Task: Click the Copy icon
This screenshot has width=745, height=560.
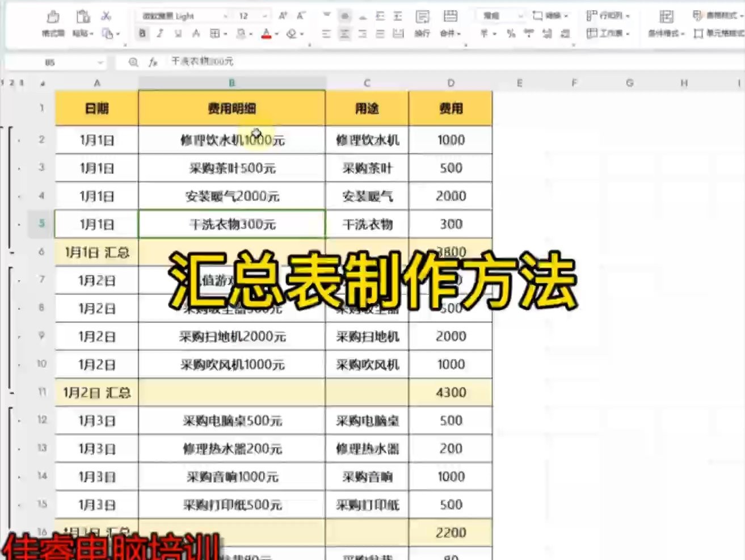Action: pyautogui.click(x=107, y=34)
